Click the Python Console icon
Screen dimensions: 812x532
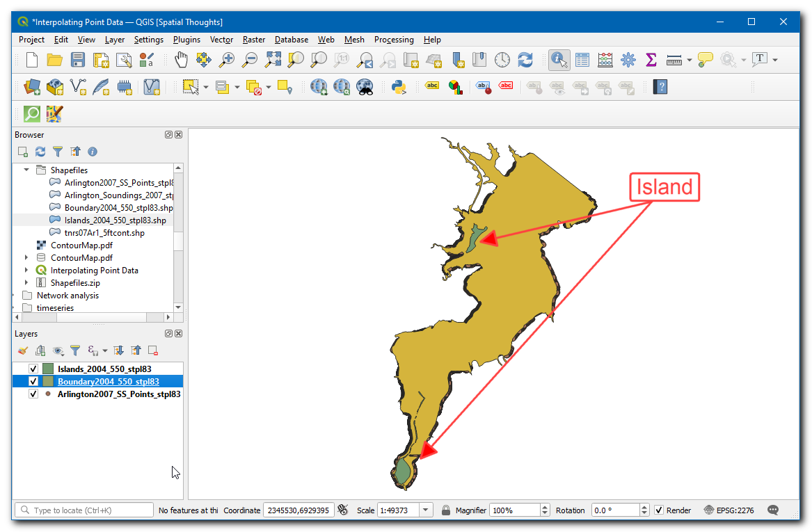[399, 87]
